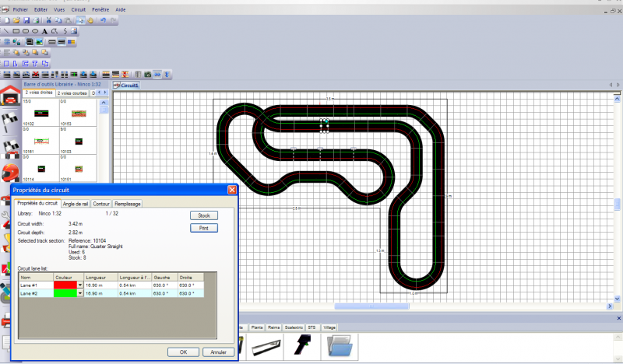The height and width of the screenshot is (364, 623).
Task: Switch to the Angle de rail tab
Action: pos(76,203)
